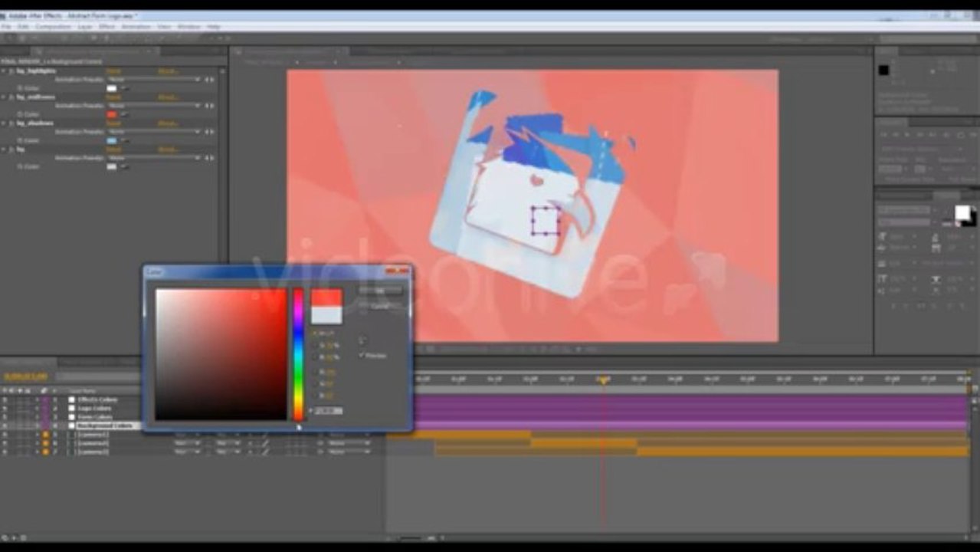The width and height of the screenshot is (980, 552).
Task: Select the H radio button
Action: (x=314, y=334)
